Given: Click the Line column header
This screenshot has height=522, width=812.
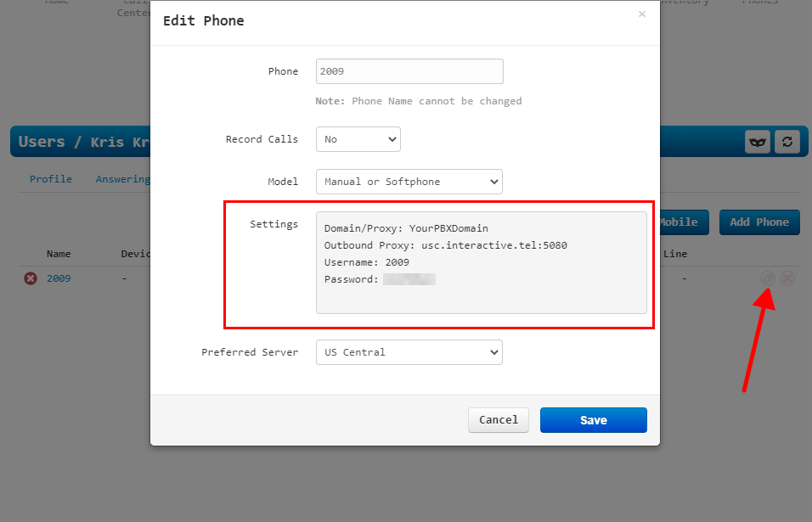Looking at the screenshot, I should coord(675,254).
